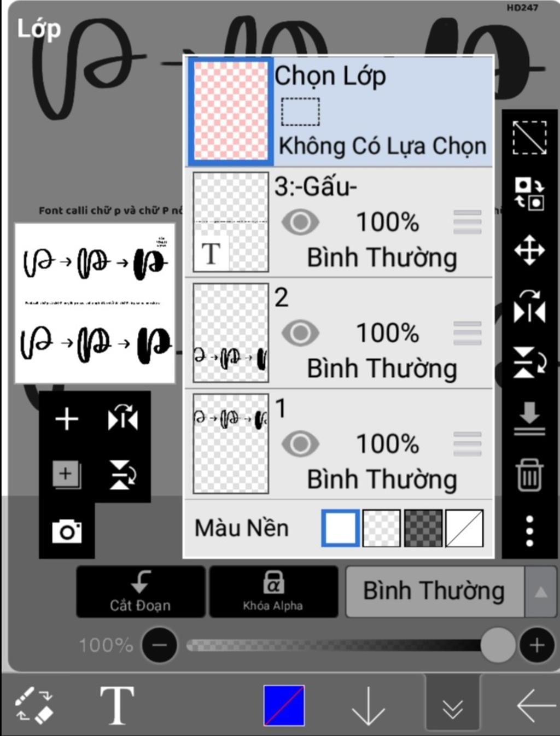Screen dimensions: 560x736
Task: Expand the Bình Thường blend mode dropdown arrow
Action: click(x=540, y=592)
